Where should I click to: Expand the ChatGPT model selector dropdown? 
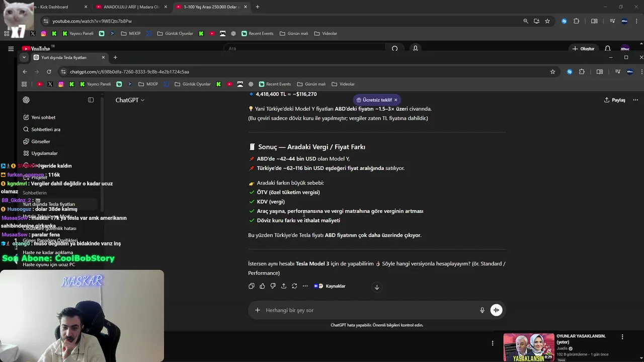(130, 100)
